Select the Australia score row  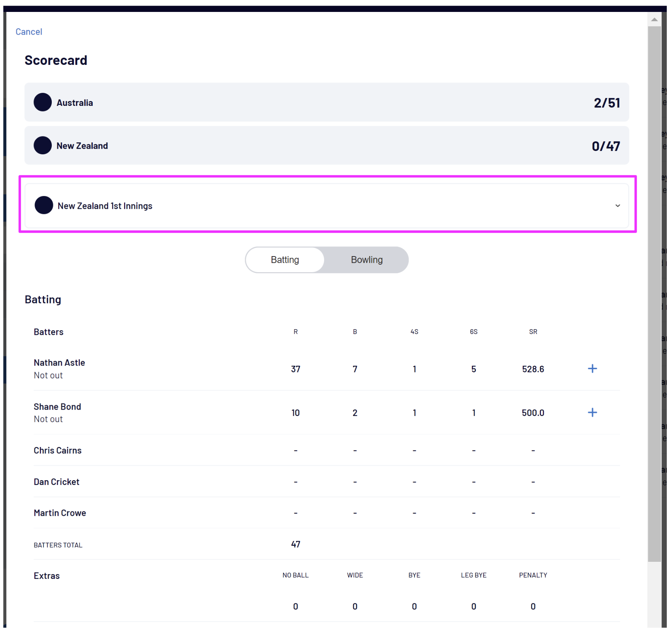326,102
